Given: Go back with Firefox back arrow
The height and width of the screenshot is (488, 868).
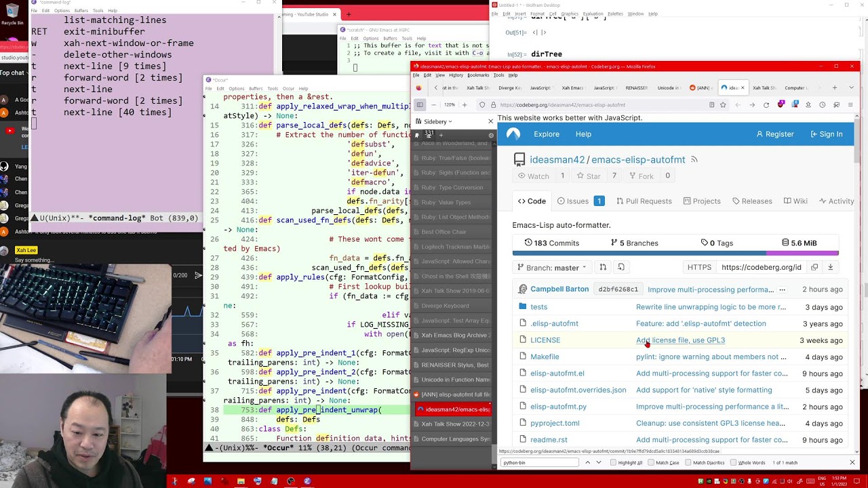Looking at the screenshot, I should tap(738, 104).
